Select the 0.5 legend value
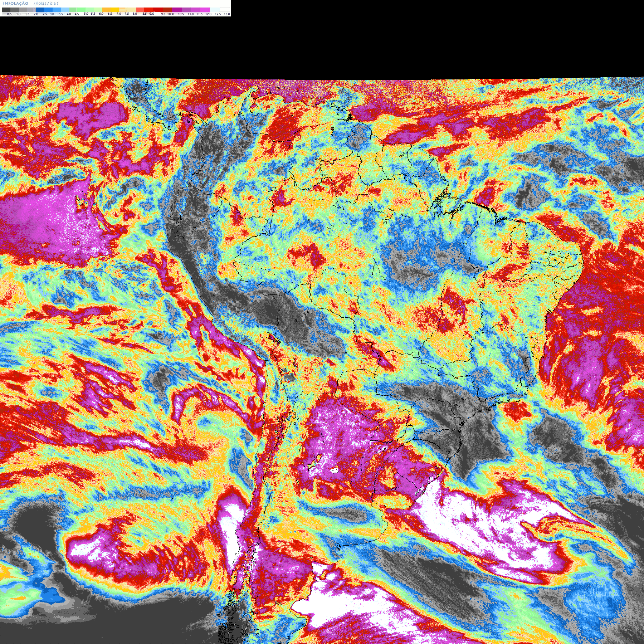Image resolution: width=644 pixels, height=644 pixels. tap(9, 14)
